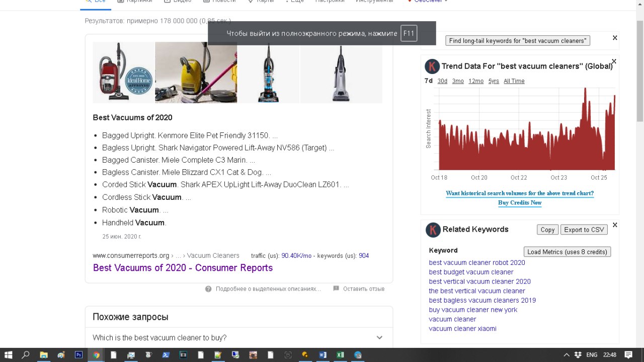644x362 pixels.
Task: Open Microsoft Word from the taskbar
Action: (x=323, y=355)
